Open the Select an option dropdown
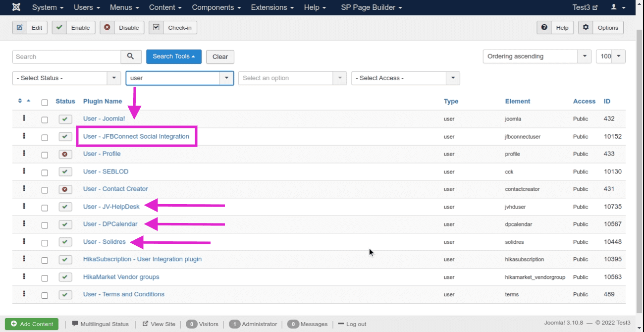 (x=293, y=78)
